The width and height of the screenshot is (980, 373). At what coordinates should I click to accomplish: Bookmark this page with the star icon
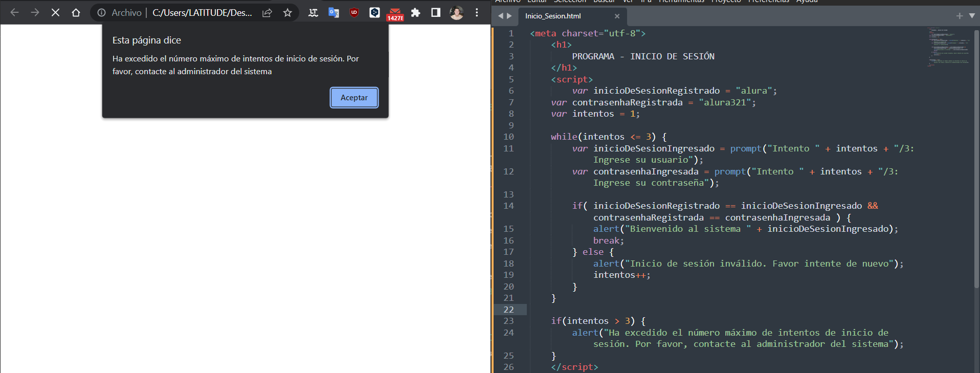(x=287, y=13)
